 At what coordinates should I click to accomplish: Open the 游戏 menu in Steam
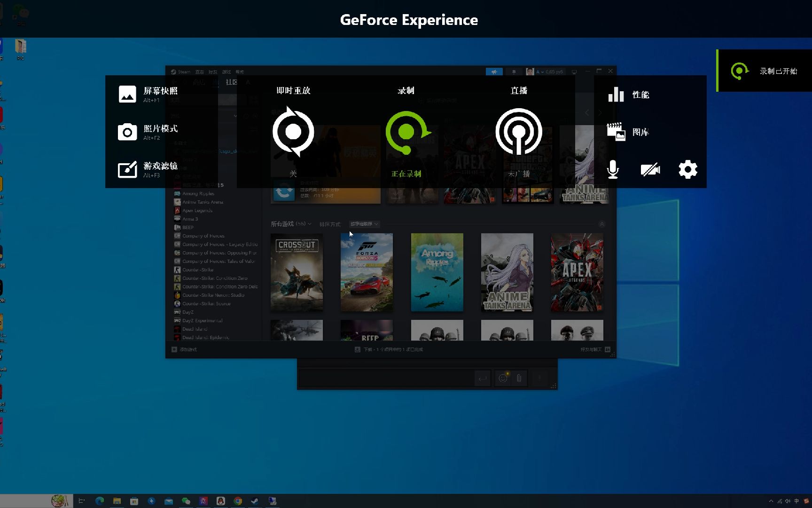tap(226, 72)
